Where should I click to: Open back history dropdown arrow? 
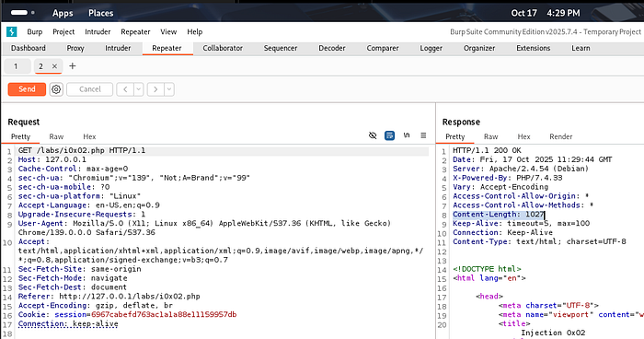[x=138, y=89]
